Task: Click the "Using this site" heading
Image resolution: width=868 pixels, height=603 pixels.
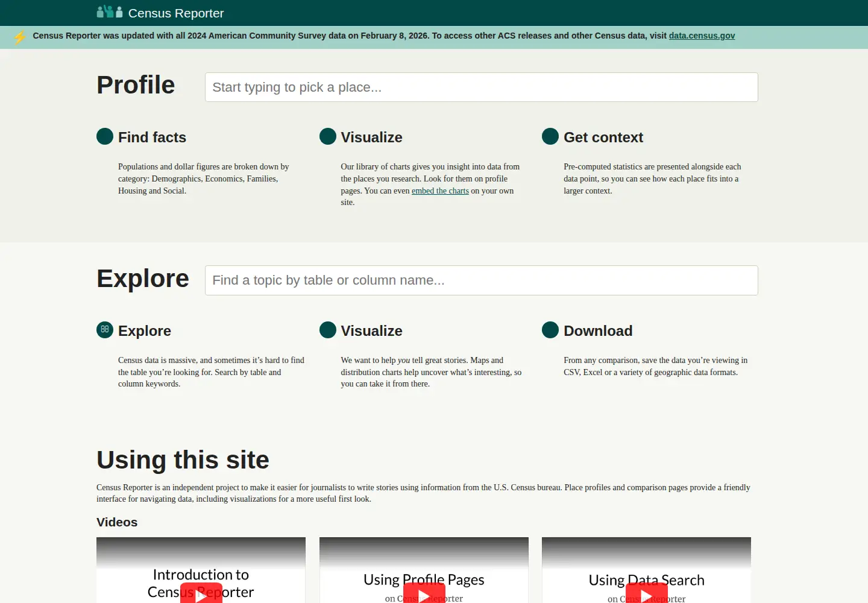Action: click(183, 460)
